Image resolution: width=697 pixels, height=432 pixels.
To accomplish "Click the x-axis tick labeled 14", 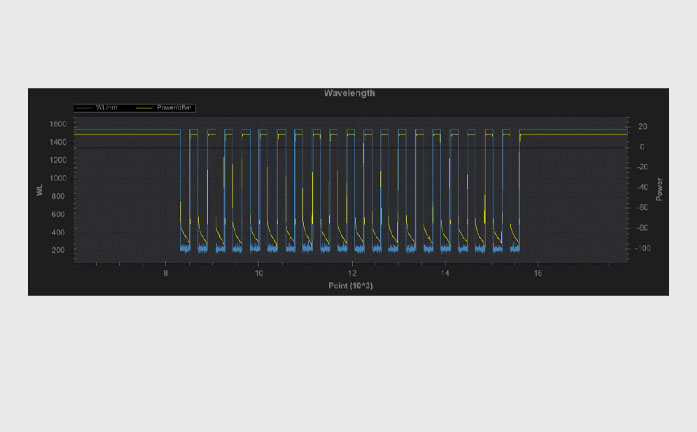I will 445,273.
